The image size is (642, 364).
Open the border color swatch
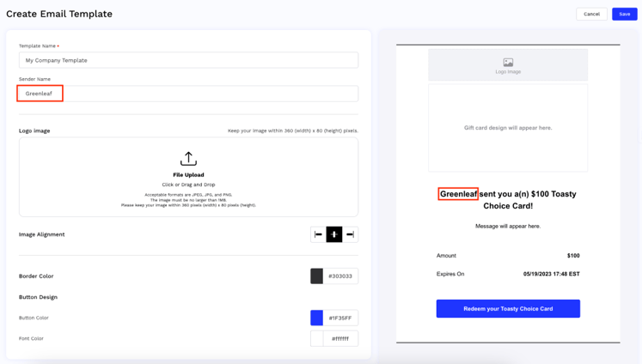pyautogui.click(x=317, y=276)
